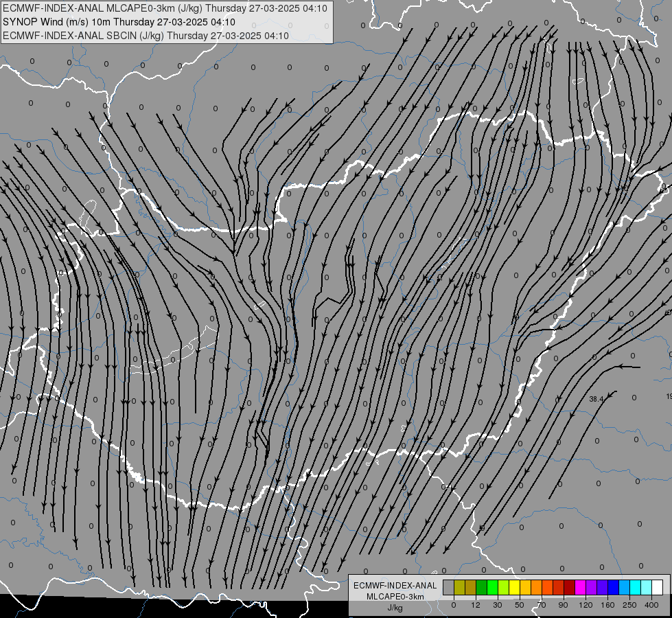
Task: Click legend scale value 30
Action: [497, 605]
